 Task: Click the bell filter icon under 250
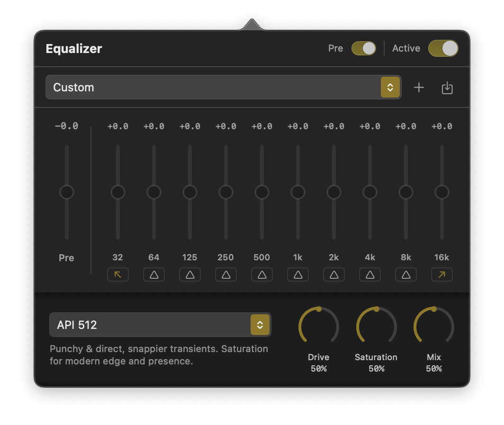(226, 274)
